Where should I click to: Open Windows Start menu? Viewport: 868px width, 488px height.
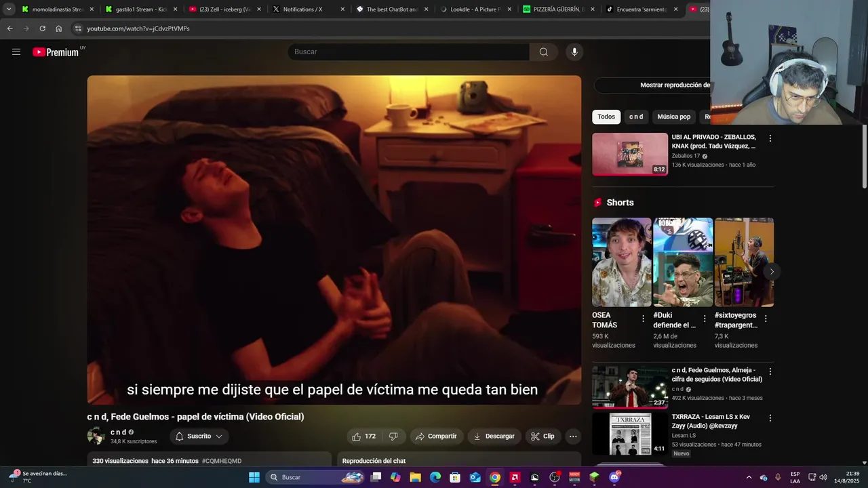tap(254, 477)
